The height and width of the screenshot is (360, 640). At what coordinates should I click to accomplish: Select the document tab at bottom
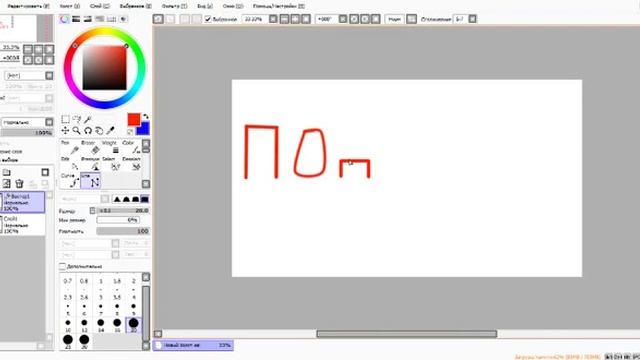[193, 345]
